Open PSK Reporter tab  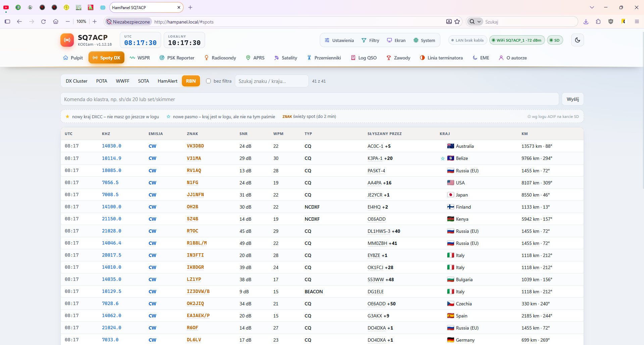pyautogui.click(x=177, y=58)
